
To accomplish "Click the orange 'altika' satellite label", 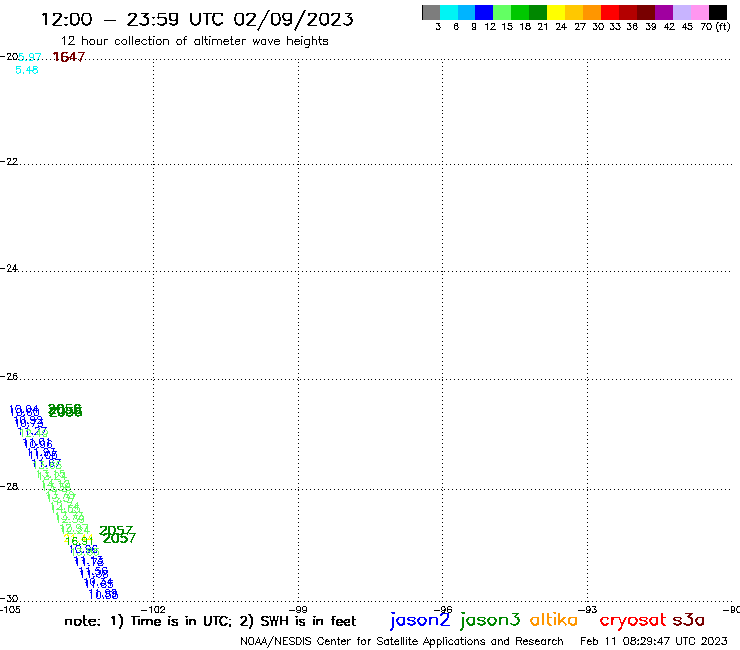I will tap(554, 620).
